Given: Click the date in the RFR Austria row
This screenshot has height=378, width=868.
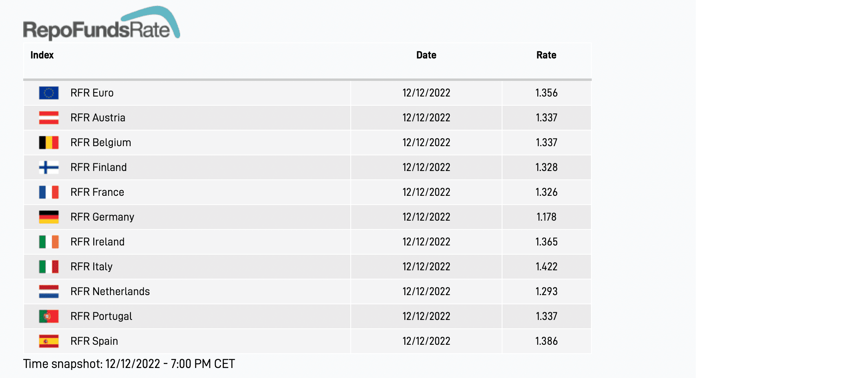Looking at the screenshot, I should tap(426, 118).
